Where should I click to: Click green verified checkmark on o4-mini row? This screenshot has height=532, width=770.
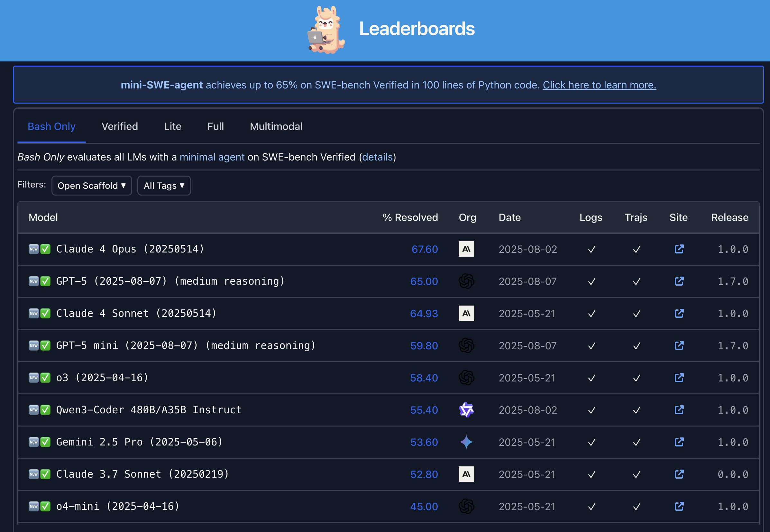[x=45, y=506]
